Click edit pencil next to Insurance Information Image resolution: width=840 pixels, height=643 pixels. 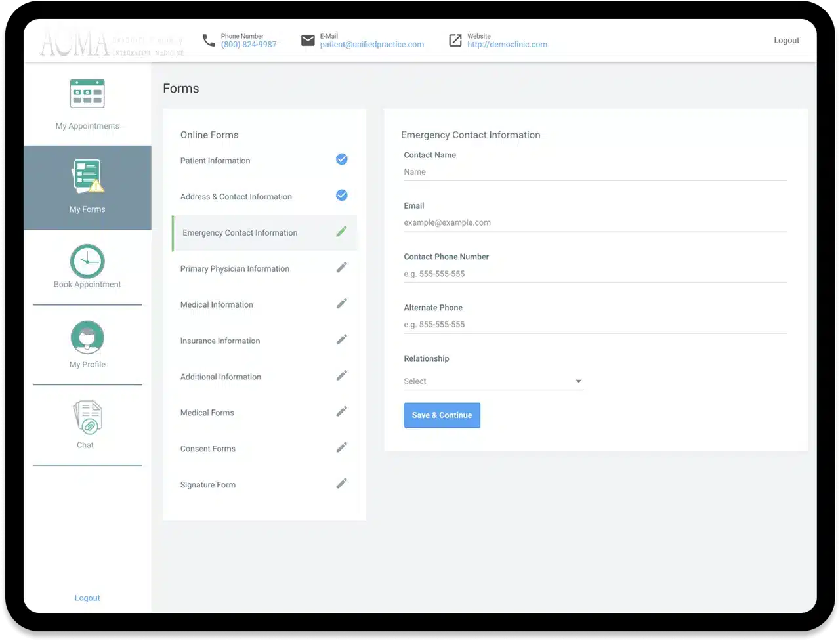click(x=341, y=340)
